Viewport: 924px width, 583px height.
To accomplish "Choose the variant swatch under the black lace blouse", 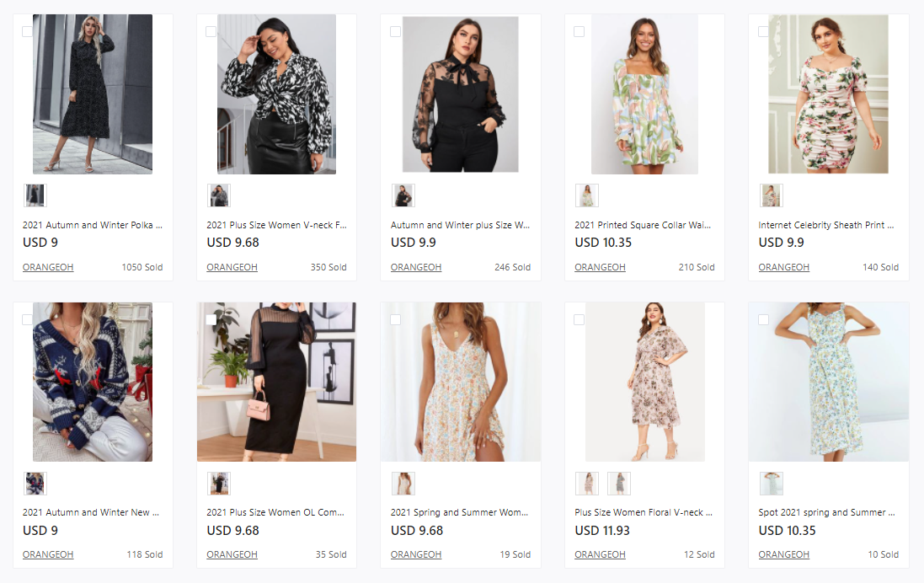I will [403, 195].
